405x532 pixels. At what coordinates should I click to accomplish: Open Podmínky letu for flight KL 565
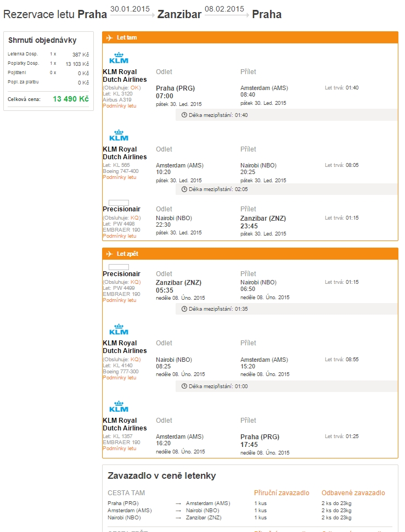(120, 177)
